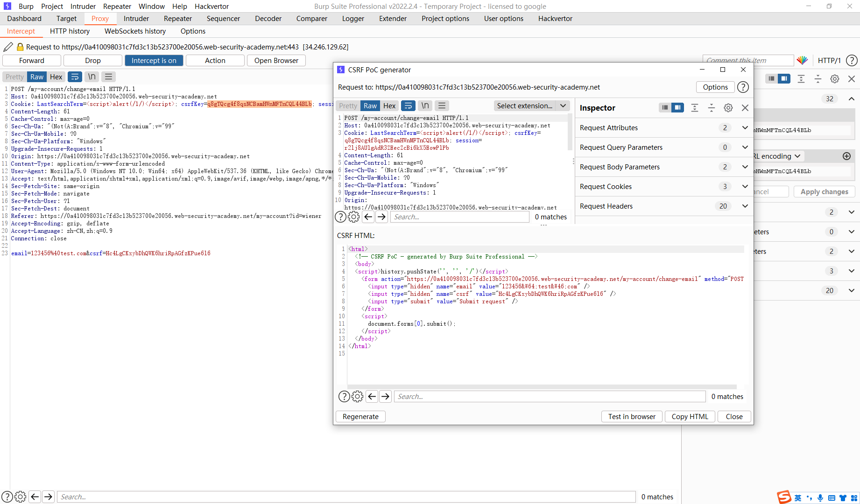Open settings gear beside CSRF HTML search

357,396
